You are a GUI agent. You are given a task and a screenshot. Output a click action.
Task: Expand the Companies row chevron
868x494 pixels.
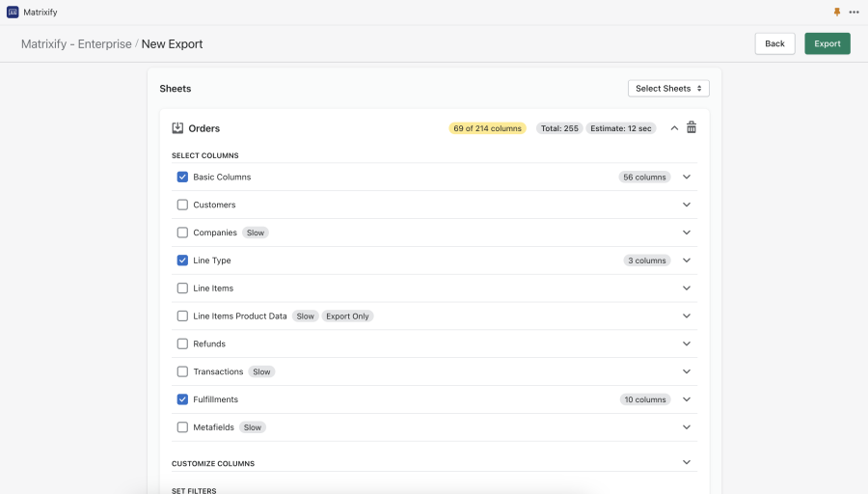(687, 233)
